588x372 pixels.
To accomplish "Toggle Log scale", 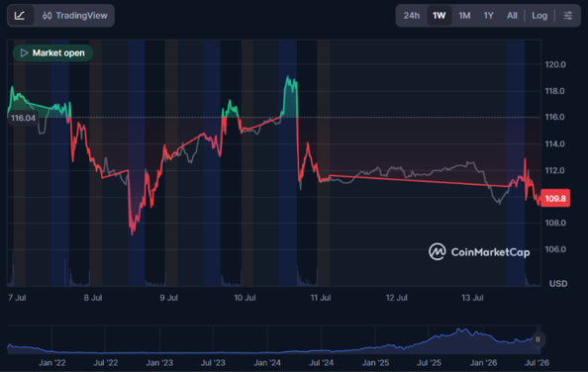I will click(539, 16).
